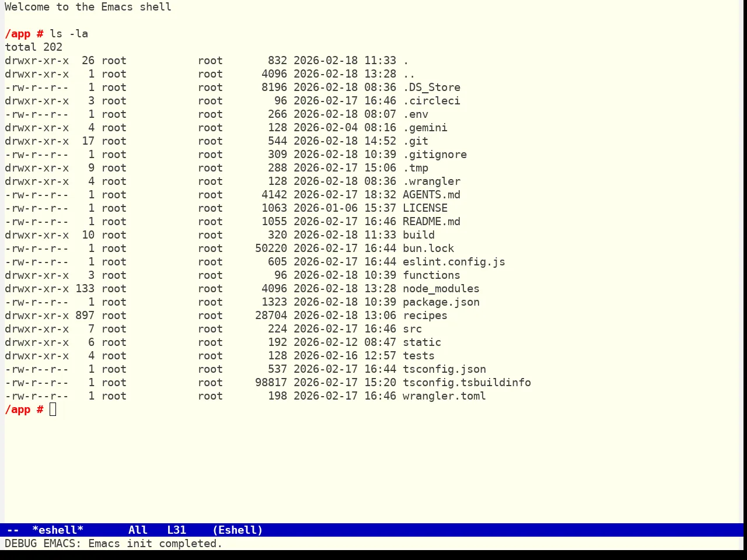Click the 'ls -la' command text

(x=69, y=34)
